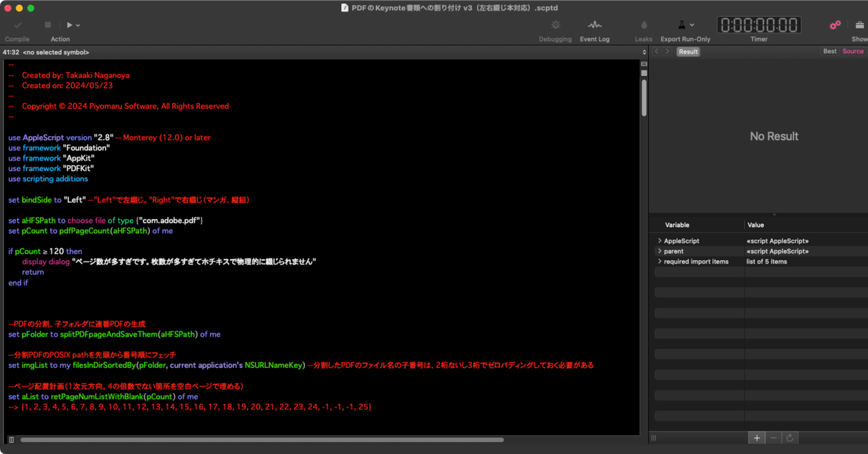Switch result display to Best
The width and height of the screenshot is (868, 454).
(x=829, y=51)
